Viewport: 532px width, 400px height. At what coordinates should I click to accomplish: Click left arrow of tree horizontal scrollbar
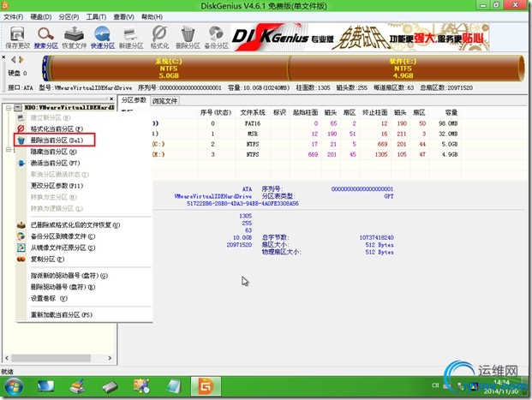coord(7,358)
